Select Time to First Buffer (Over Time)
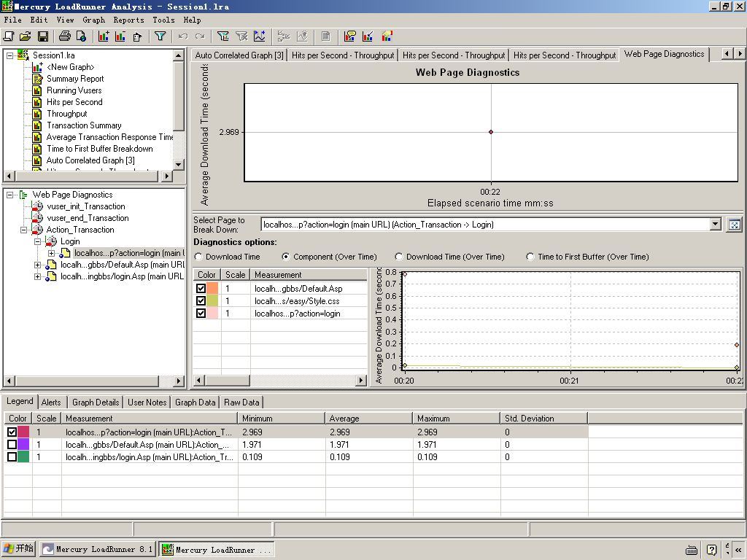Screen dimensions: 747x560 coord(530,257)
